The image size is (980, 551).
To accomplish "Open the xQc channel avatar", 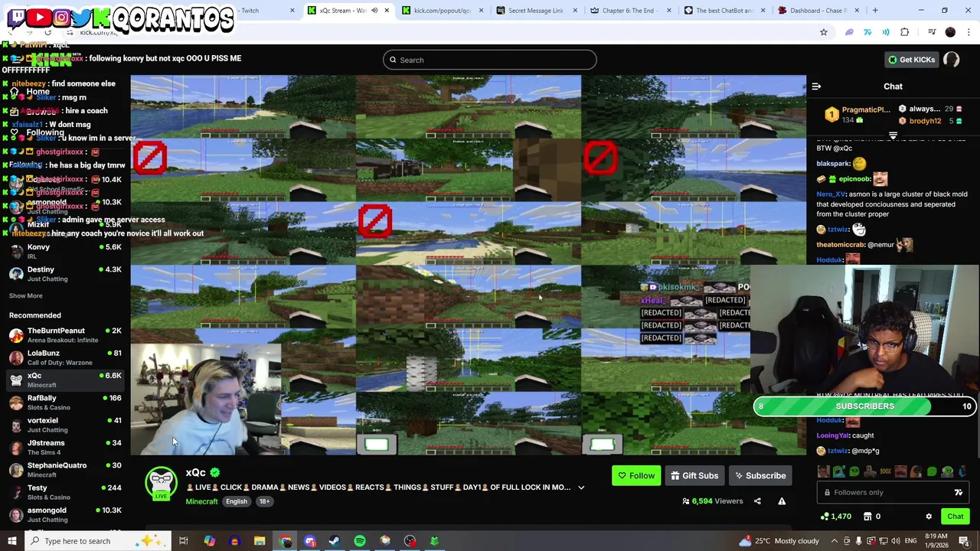I will coord(161,484).
